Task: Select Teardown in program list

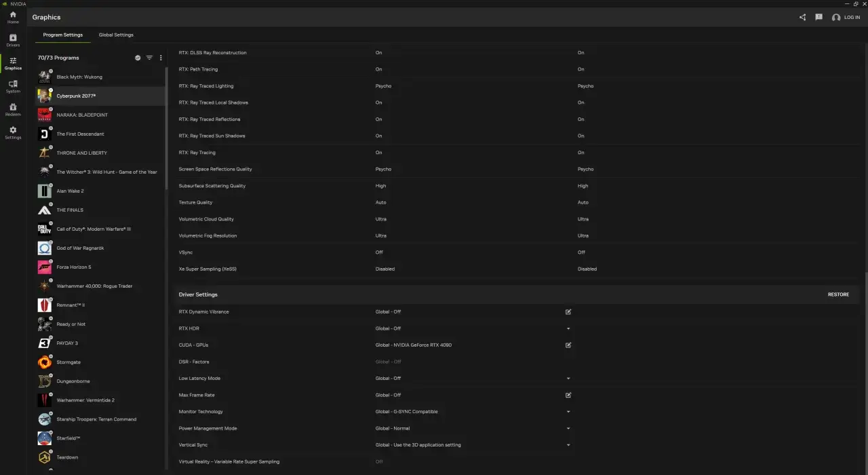Action: tap(101, 457)
